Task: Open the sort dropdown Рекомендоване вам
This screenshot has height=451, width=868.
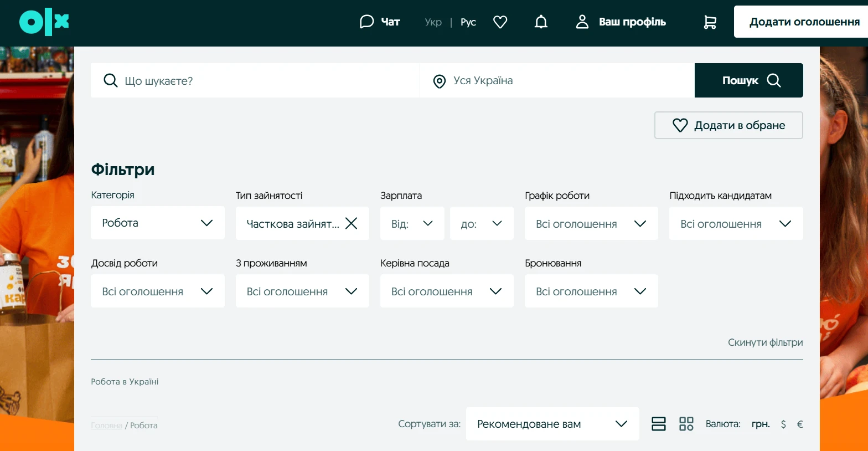Action: 552,424
